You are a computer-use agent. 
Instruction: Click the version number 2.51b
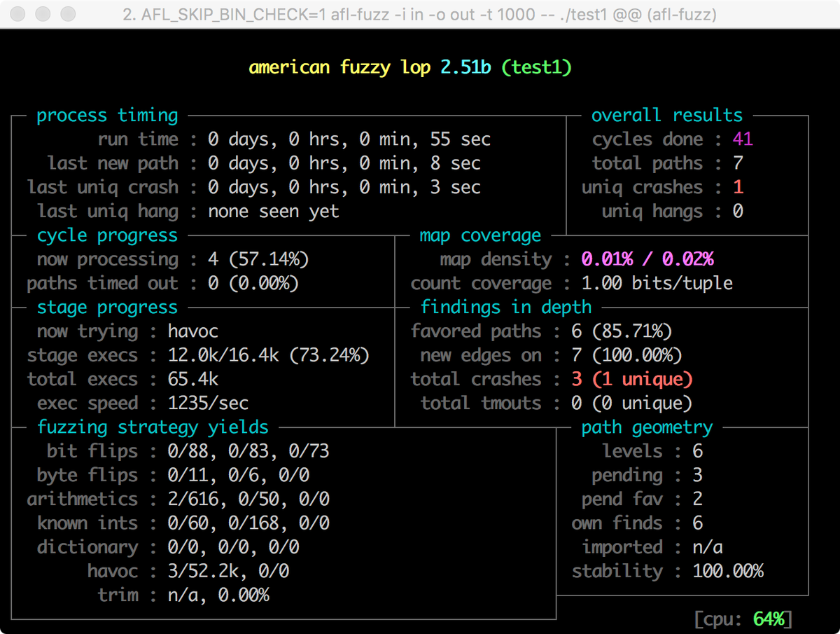[465, 67]
